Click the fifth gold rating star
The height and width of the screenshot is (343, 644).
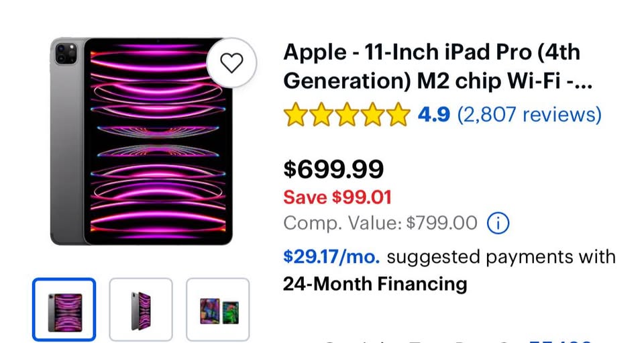(398, 115)
